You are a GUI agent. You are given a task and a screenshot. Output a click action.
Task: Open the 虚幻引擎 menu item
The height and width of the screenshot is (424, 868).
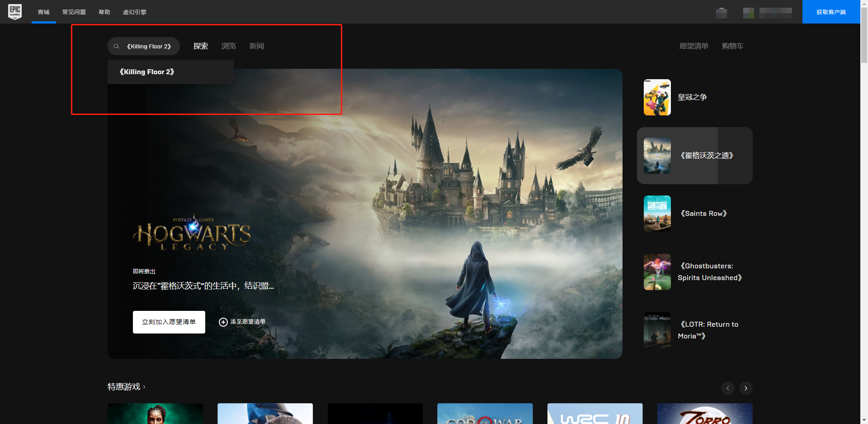[x=134, y=12]
